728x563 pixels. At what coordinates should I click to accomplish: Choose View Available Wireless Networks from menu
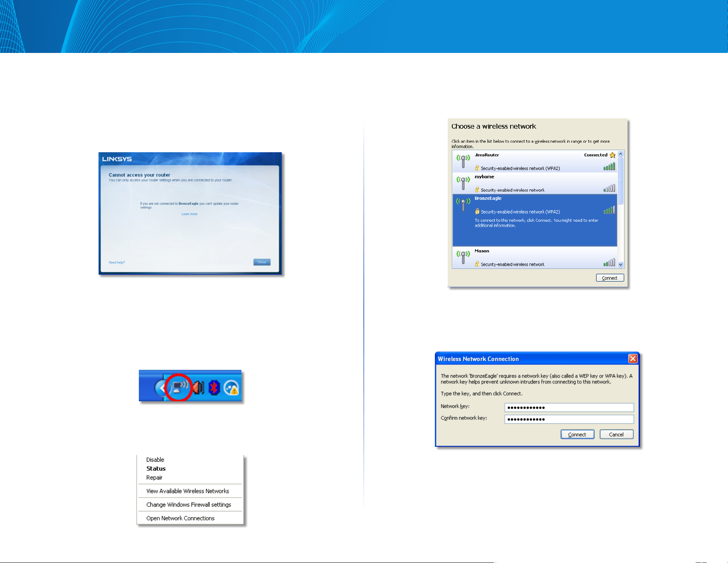[188, 491]
